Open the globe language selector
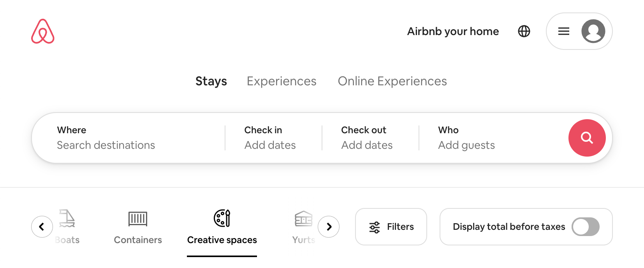Image resolution: width=644 pixels, height=268 pixels. click(x=524, y=31)
